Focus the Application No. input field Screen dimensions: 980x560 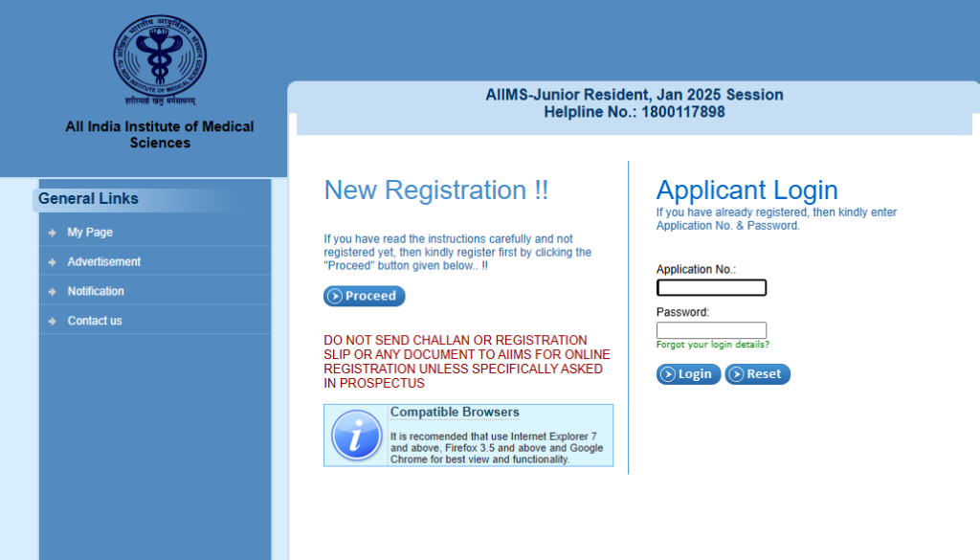pyautogui.click(x=711, y=287)
